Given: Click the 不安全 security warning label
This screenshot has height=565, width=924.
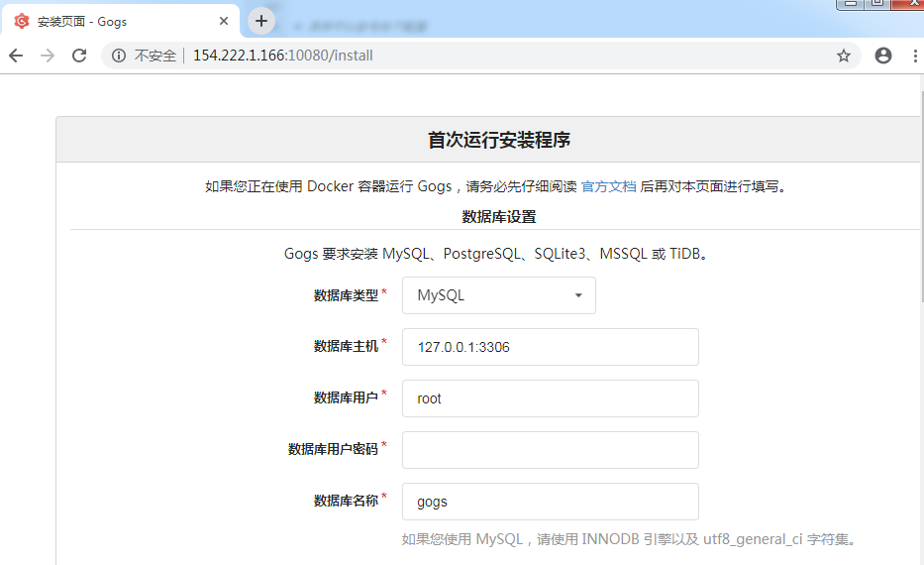Looking at the screenshot, I should [154, 56].
